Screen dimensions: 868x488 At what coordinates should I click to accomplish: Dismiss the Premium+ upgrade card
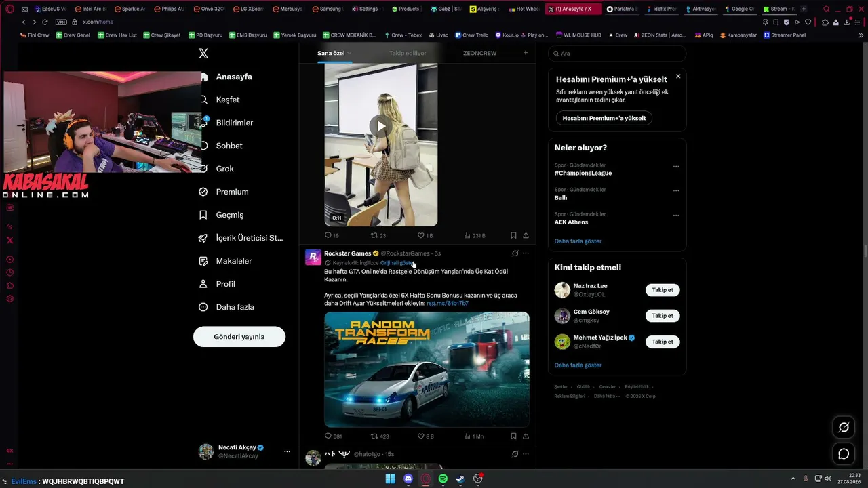(678, 77)
